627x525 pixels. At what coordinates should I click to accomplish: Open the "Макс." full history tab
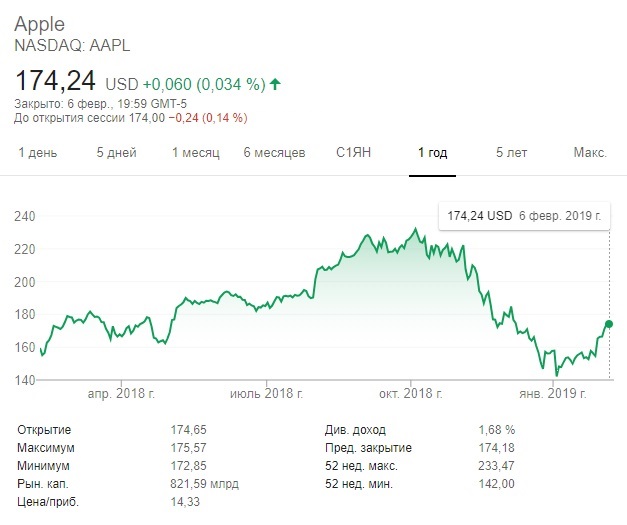590,153
